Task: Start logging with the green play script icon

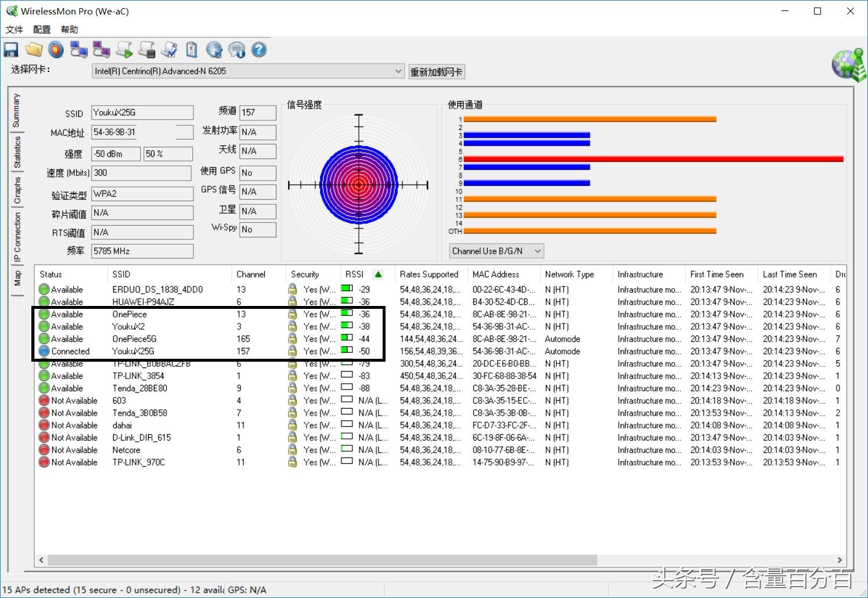Action: pyautogui.click(x=124, y=50)
